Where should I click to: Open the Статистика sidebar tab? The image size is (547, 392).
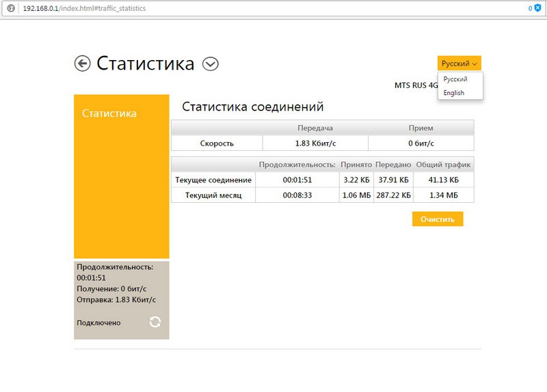pos(109,113)
